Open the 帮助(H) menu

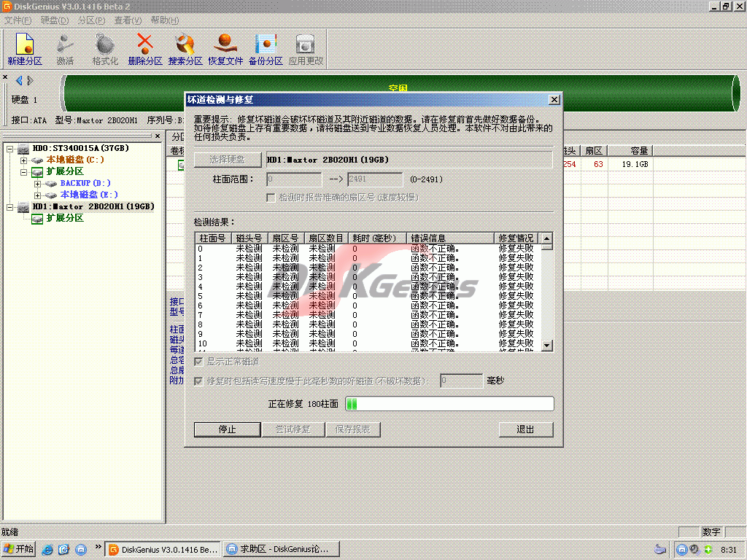[165, 20]
